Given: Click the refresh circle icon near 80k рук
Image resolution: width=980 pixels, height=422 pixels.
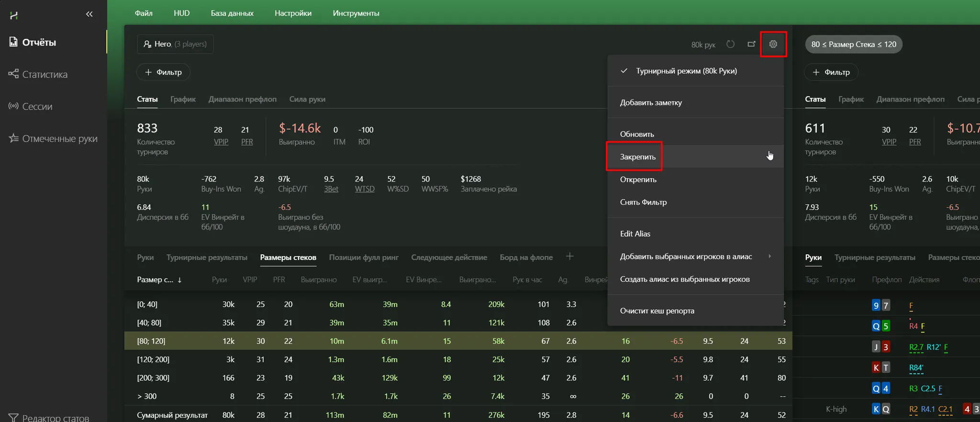Looking at the screenshot, I should tap(730, 44).
